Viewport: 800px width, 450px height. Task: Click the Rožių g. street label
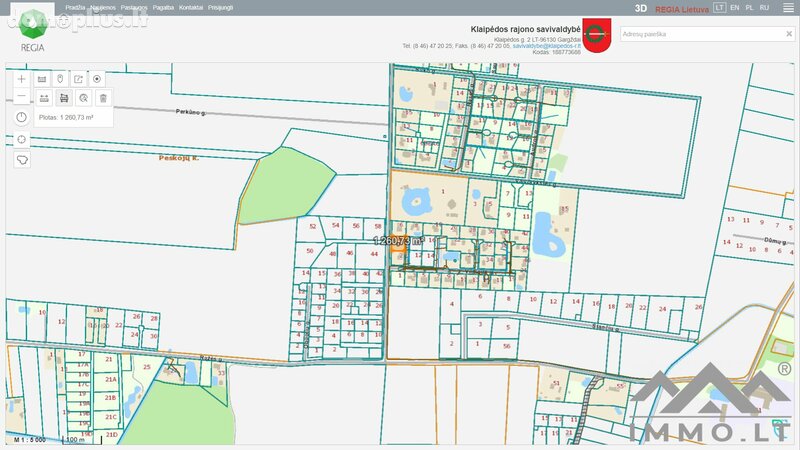[x=211, y=358]
